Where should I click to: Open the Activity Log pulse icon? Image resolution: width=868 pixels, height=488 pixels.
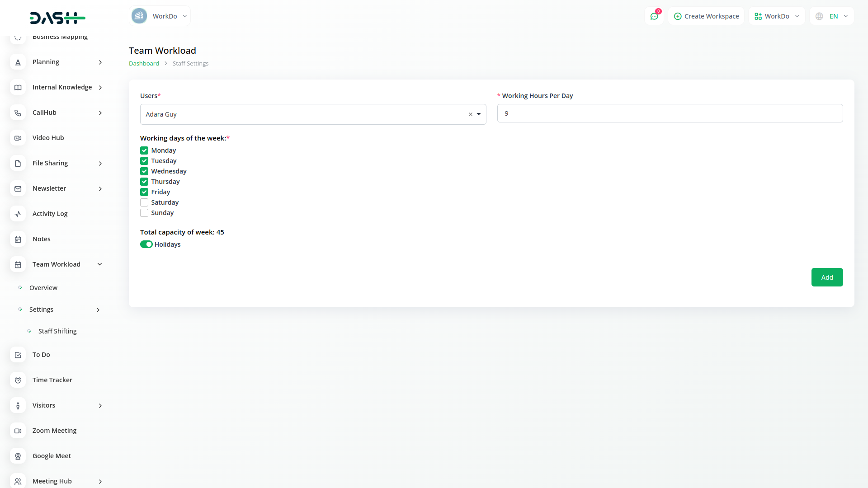coord(18,214)
